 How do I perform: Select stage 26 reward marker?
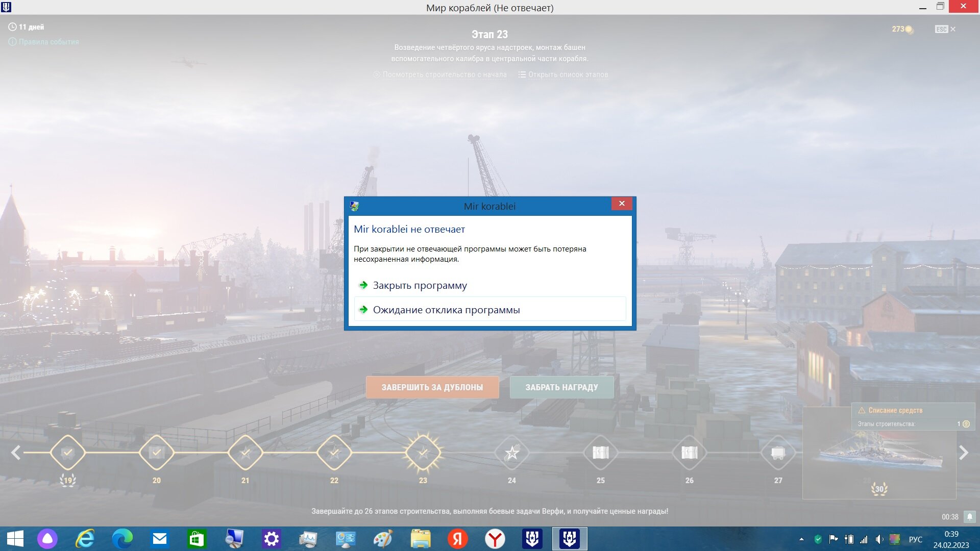[689, 453]
